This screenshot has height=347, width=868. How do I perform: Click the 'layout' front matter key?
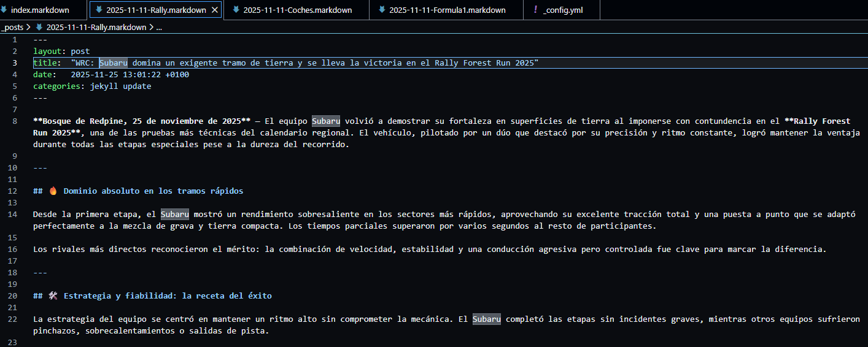(47, 51)
